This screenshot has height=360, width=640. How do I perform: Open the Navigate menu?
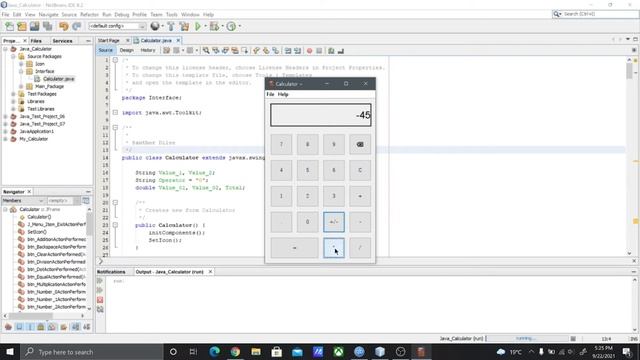tap(49, 14)
